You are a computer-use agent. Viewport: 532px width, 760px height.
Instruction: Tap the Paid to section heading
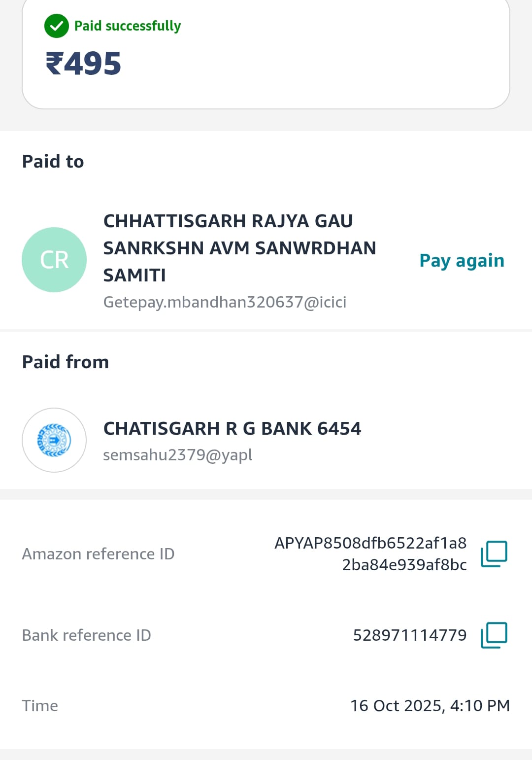(x=53, y=161)
